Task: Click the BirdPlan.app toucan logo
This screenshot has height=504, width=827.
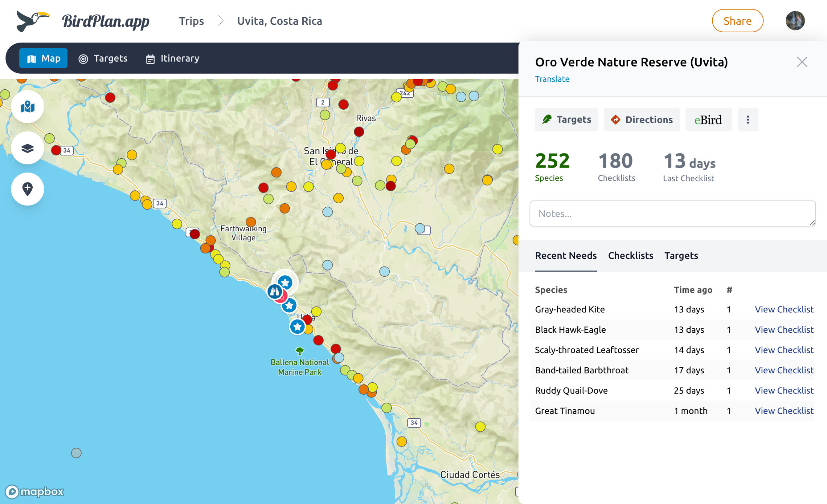Action: coord(33,21)
